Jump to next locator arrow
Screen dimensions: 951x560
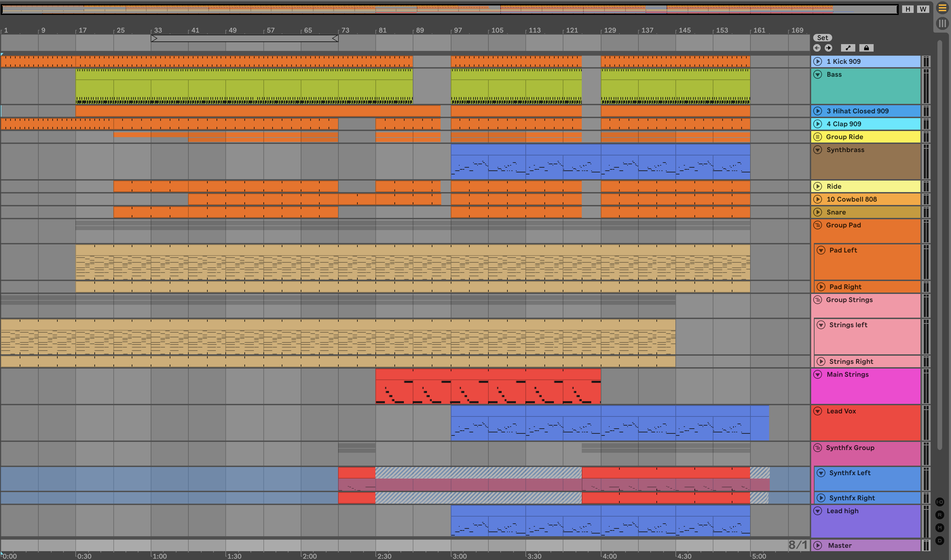(828, 48)
